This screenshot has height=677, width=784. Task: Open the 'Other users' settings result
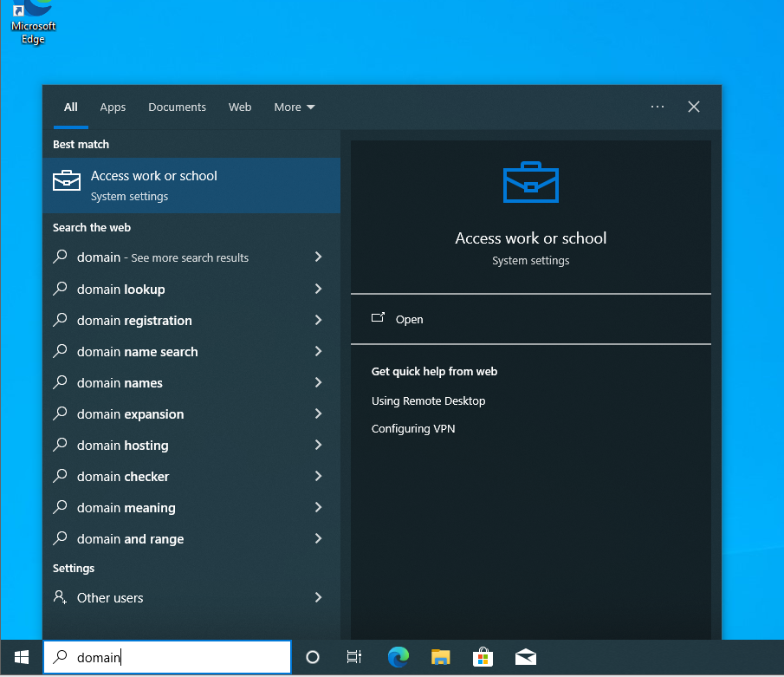coord(191,597)
